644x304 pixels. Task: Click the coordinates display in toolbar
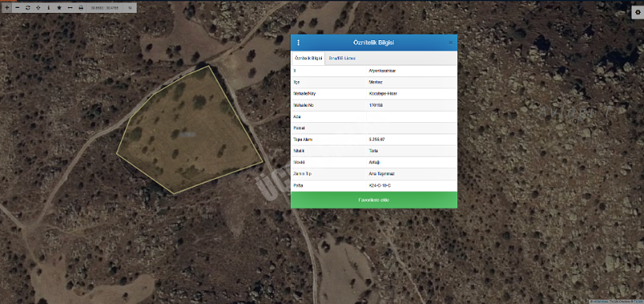(x=105, y=8)
